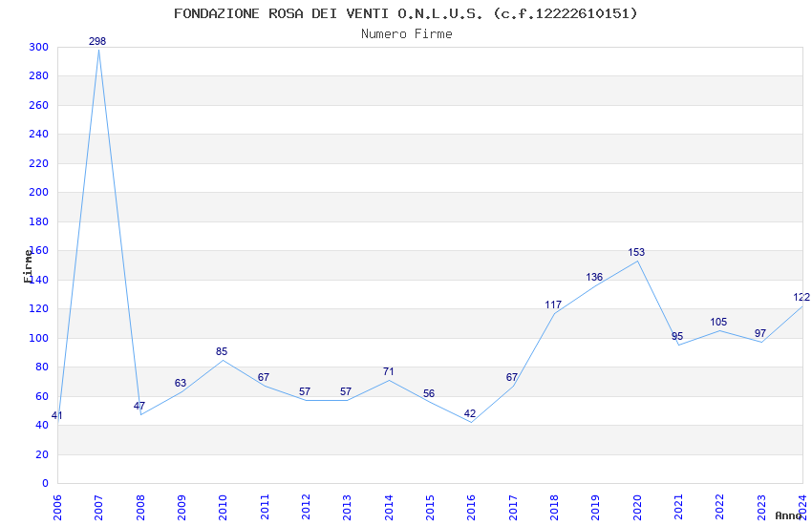This screenshot has height=525, width=812.
Task: Click the 57 label above 2013
Action: (x=346, y=391)
